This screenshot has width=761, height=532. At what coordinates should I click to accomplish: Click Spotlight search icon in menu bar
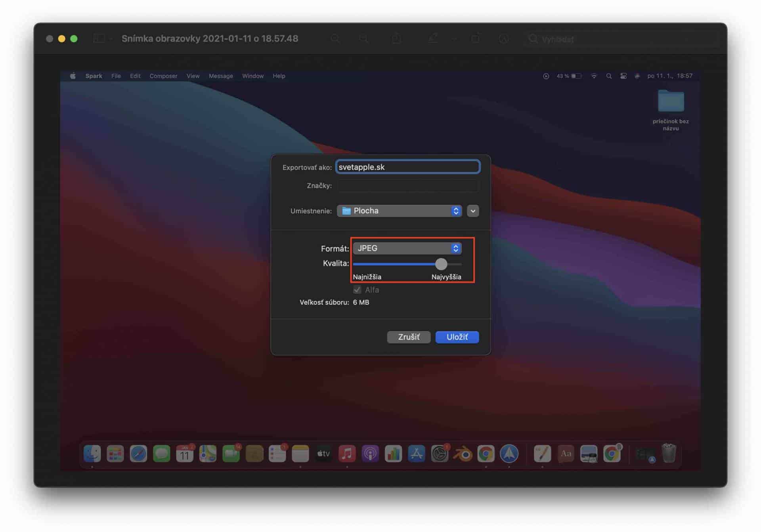[x=609, y=76]
